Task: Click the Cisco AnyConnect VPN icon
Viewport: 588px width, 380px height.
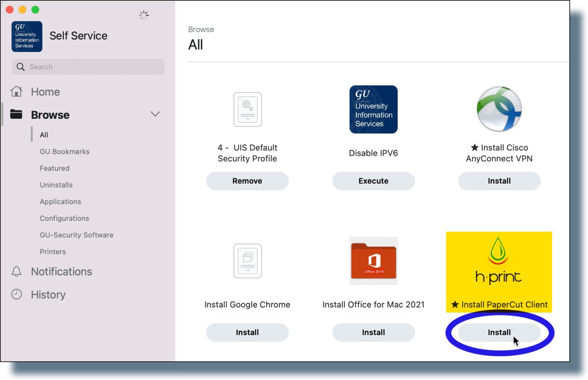Action: tap(499, 109)
